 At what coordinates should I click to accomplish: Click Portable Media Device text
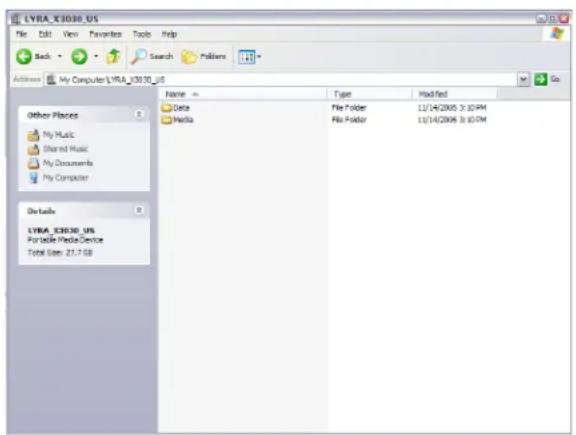pyautogui.click(x=65, y=240)
